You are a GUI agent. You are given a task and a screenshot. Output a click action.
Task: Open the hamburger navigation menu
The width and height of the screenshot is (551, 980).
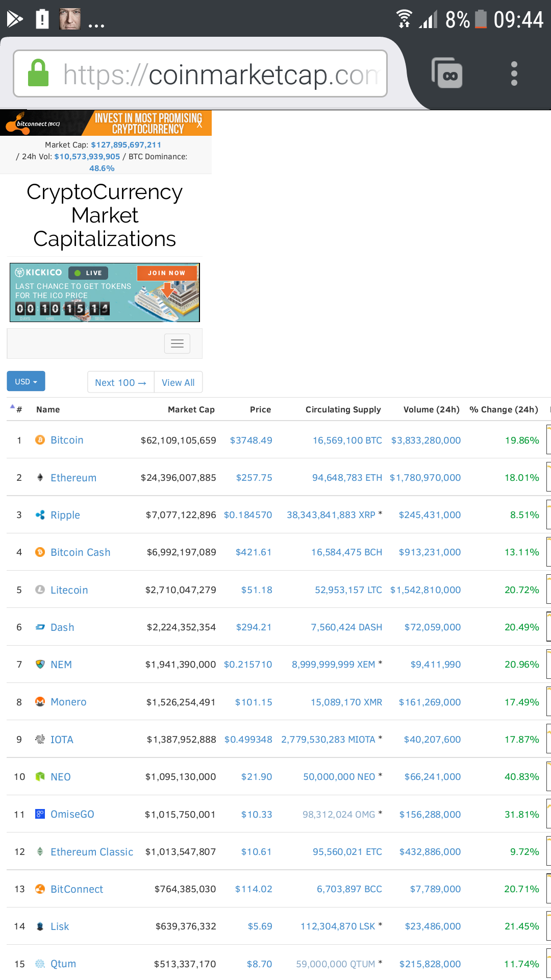(177, 344)
